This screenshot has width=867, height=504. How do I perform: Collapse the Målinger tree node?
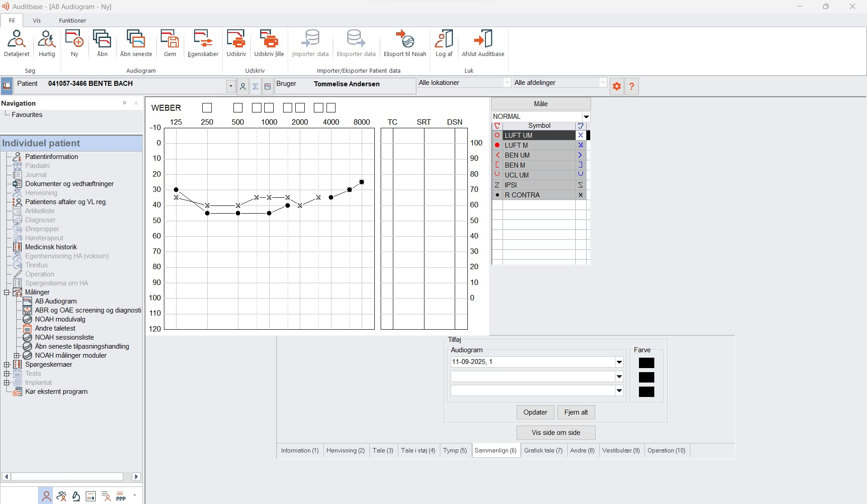pos(7,292)
